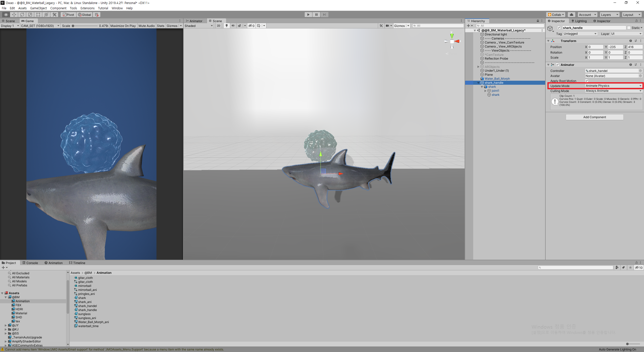The image size is (644, 352).
Task: Uncheck Apply Root Motion checkbox
Action: [x=587, y=81]
